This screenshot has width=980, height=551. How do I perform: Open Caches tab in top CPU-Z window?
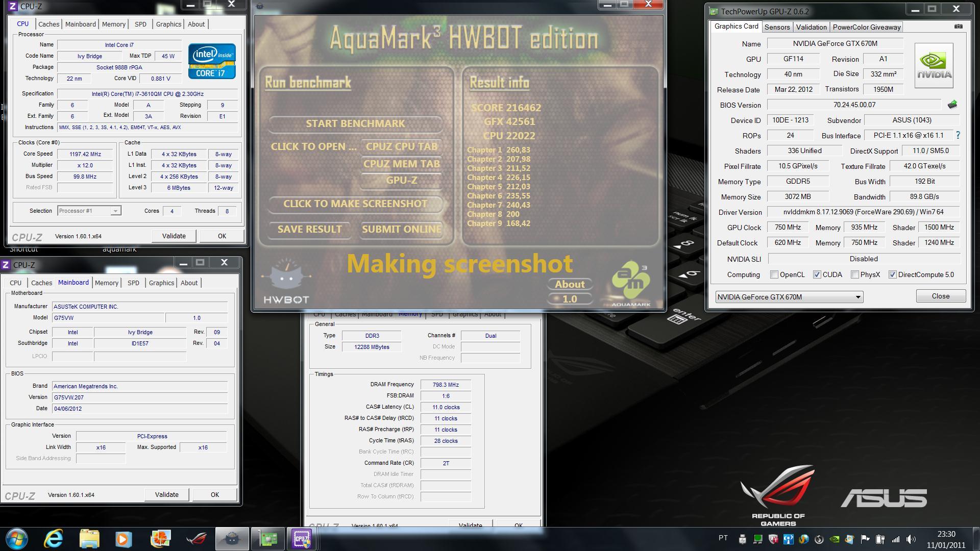49,24
